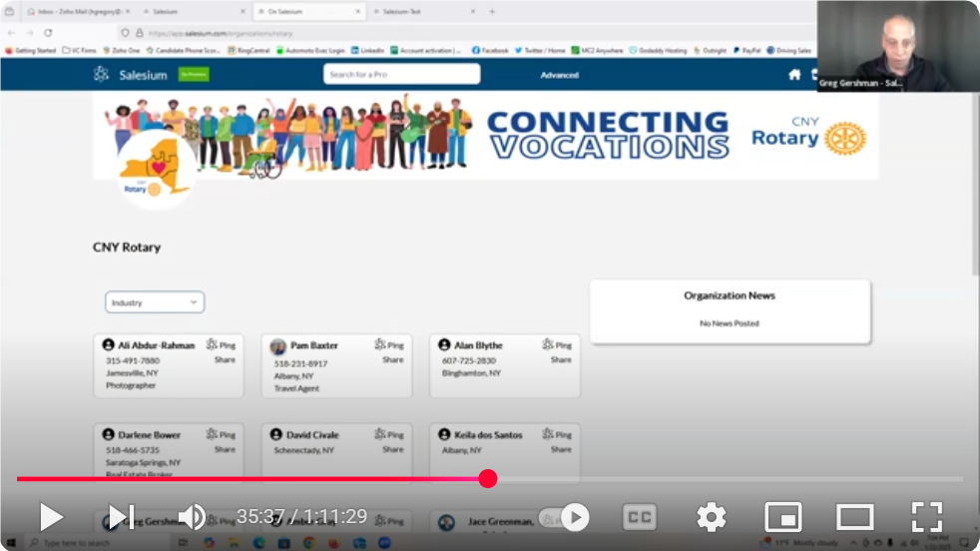Click David Civale's avatar icon
The height and width of the screenshot is (551, 980).
tap(276, 434)
